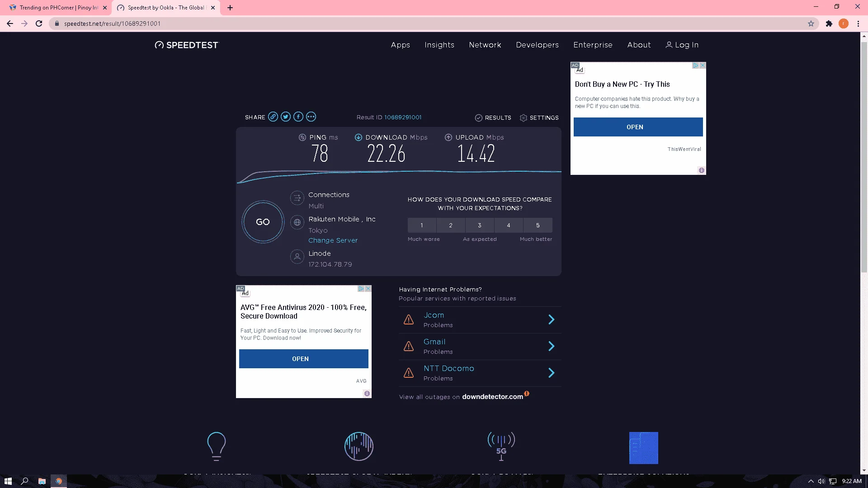Image resolution: width=868 pixels, height=488 pixels.
Task: Click the lightbulb insights icon
Action: [217, 446]
